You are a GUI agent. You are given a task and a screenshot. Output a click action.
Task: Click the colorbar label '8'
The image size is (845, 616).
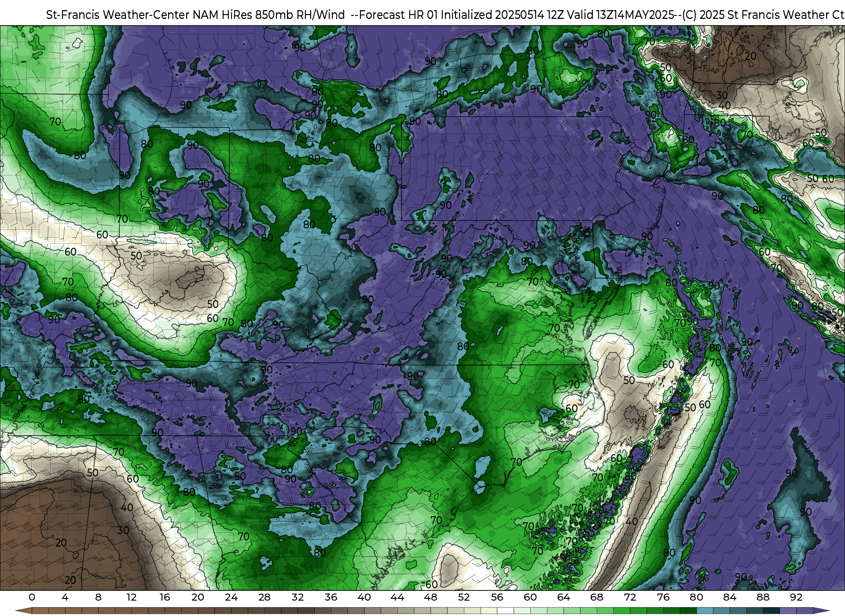tap(98, 597)
